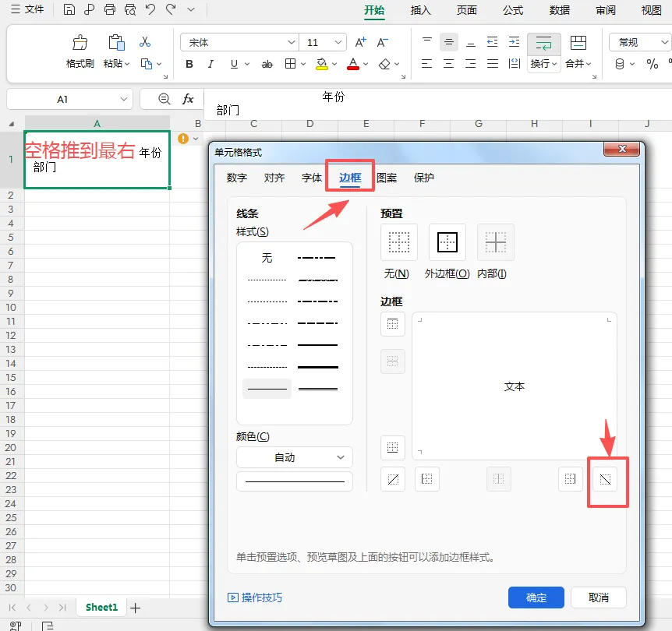The width and height of the screenshot is (672, 631).
Task: Toggle strikethrough formatting
Action: [x=267, y=64]
